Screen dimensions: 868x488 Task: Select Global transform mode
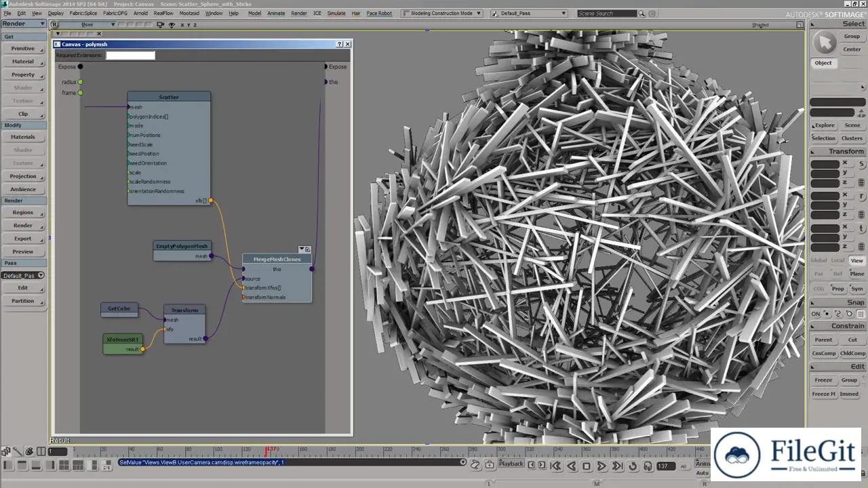click(x=819, y=260)
